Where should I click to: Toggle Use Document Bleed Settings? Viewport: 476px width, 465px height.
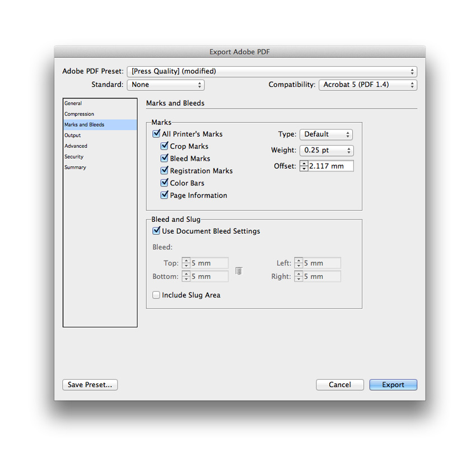(156, 231)
